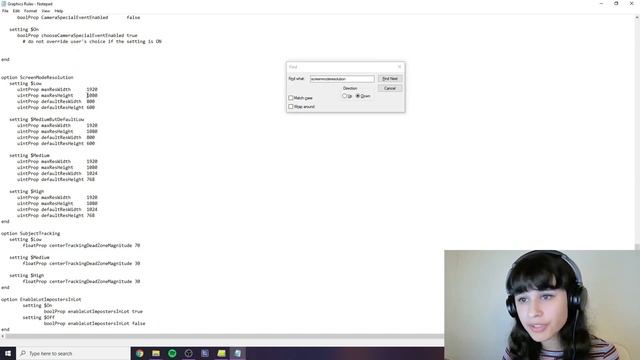
Task: Open the Format menu
Action: pos(30,11)
